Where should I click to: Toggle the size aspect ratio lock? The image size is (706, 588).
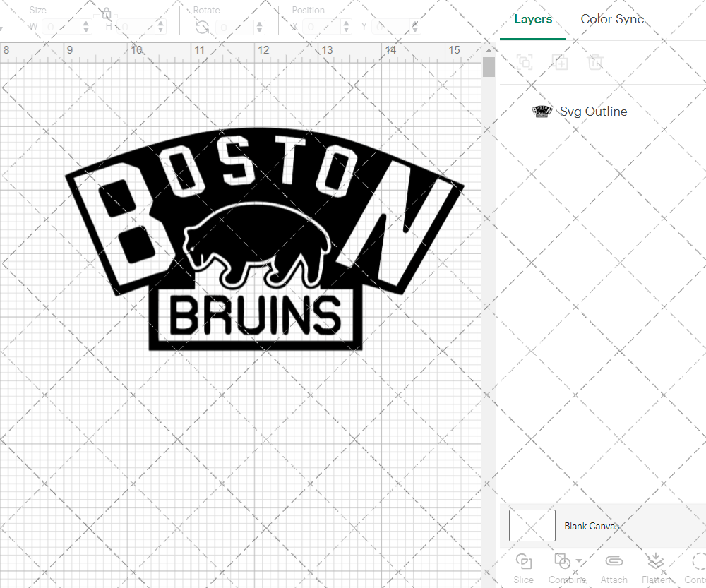107,13
